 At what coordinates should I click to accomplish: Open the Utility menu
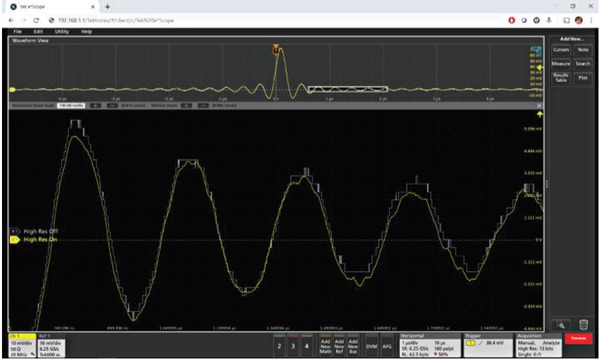click(x=62, y=31)
